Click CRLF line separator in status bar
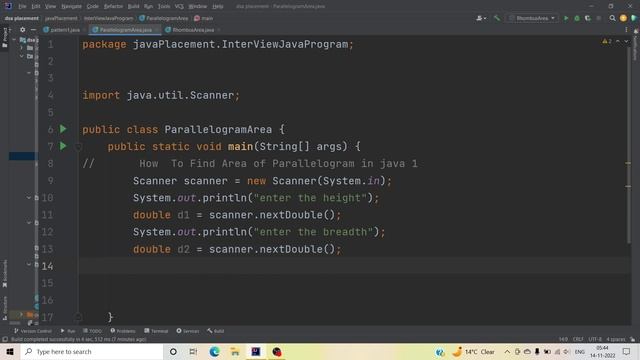Viewport: 640px width, 360px height. [578, 339]
